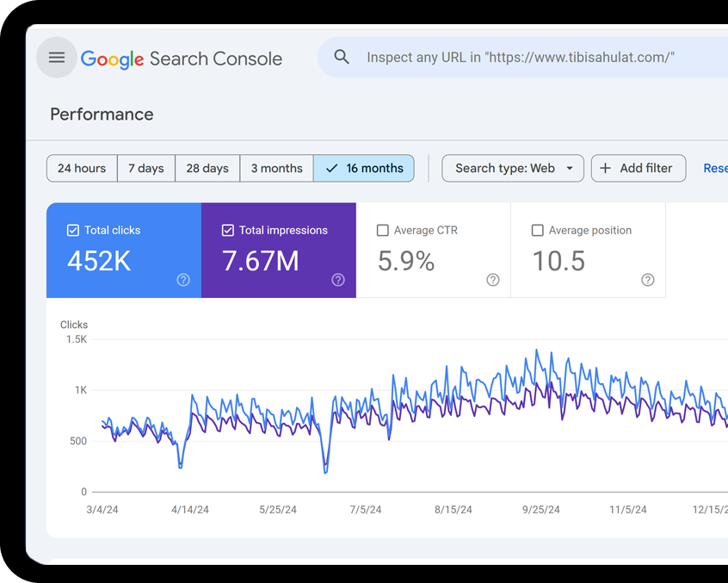Open help icon on Total clicks card

183,280
